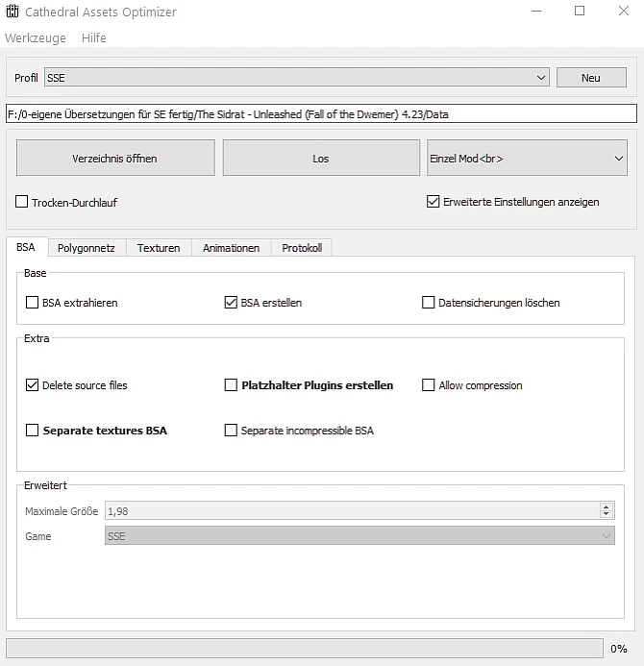Click the mod directory path field
644x666 pixels.
coord(321,114)
